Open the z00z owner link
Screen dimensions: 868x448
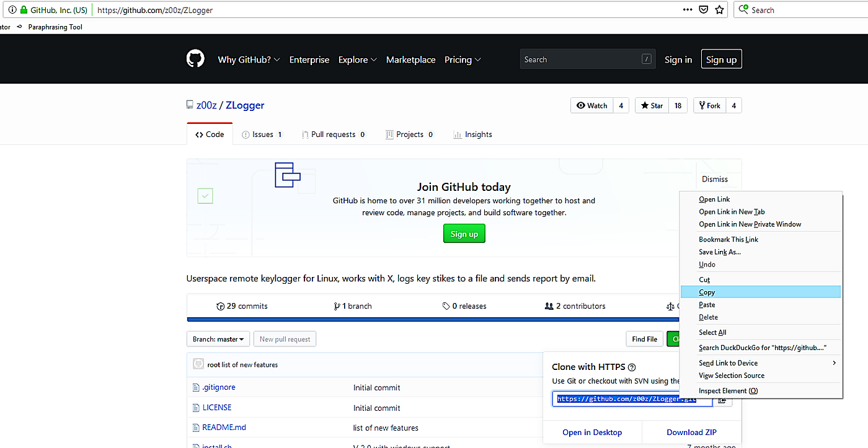[206, 105]
